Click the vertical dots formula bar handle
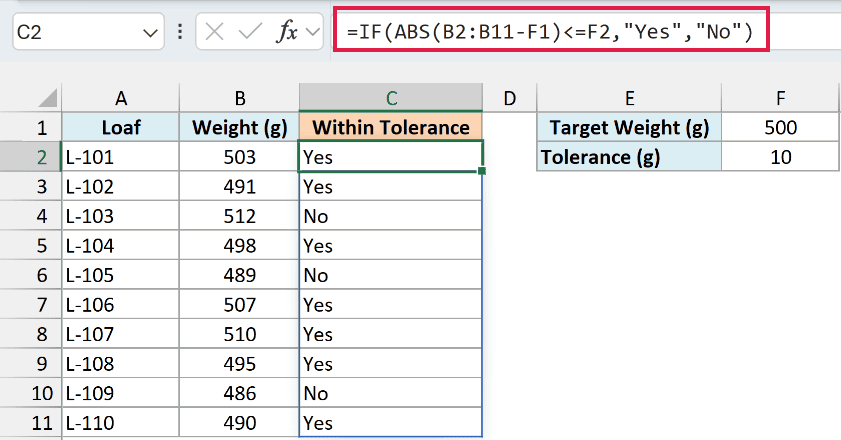The width and height of the screenshot is (841, 440). (180, 32)
